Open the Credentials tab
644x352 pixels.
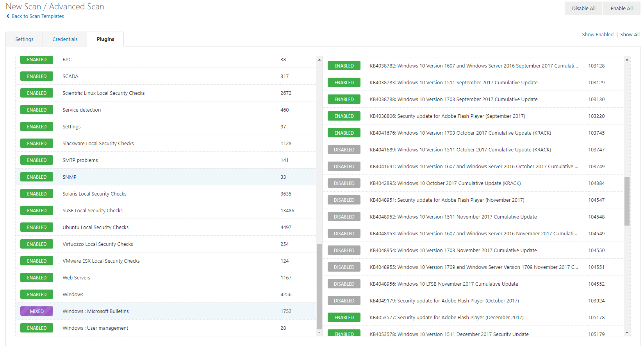point(65,39)
